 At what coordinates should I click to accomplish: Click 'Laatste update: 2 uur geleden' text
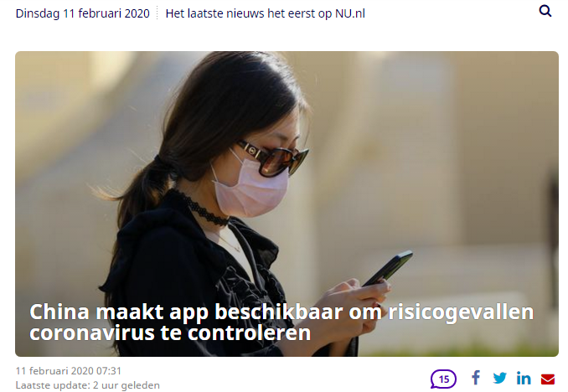pyautogui.click(x=88, y=385)
